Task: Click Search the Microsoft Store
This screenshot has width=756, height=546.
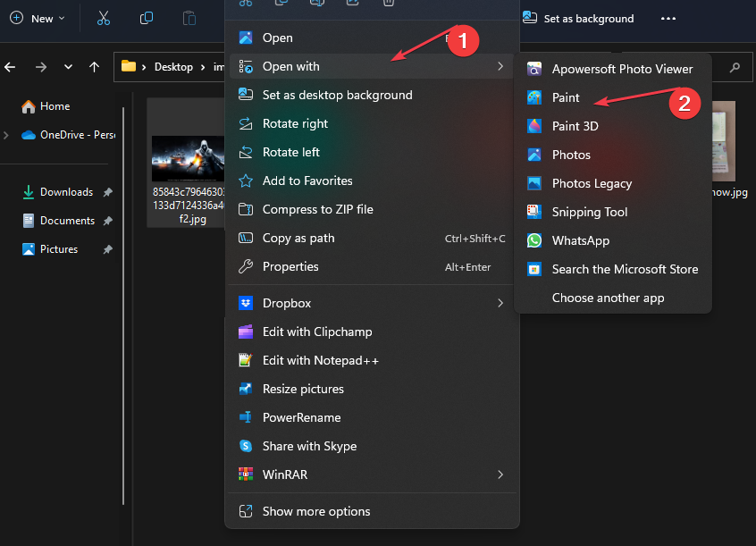Action: 613,269
